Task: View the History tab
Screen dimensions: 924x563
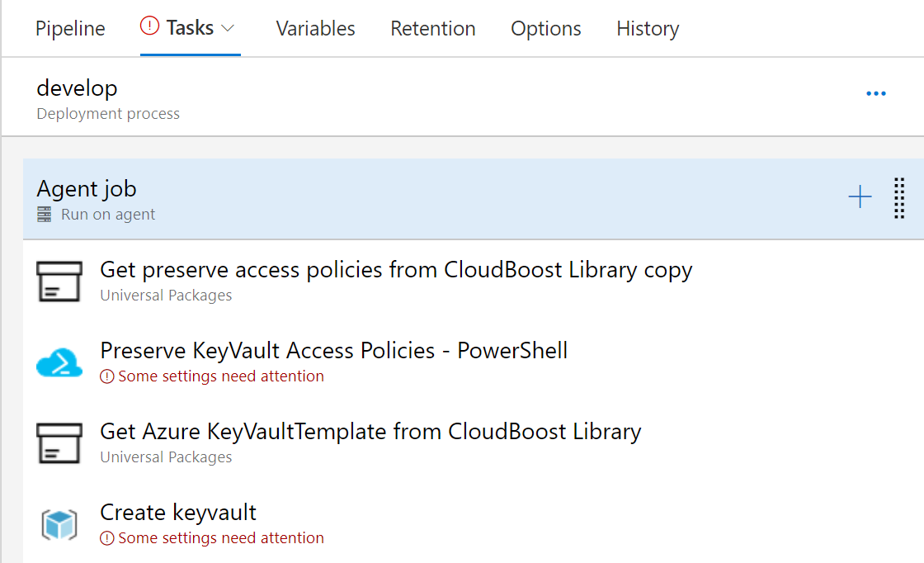Action: point(648,29)
